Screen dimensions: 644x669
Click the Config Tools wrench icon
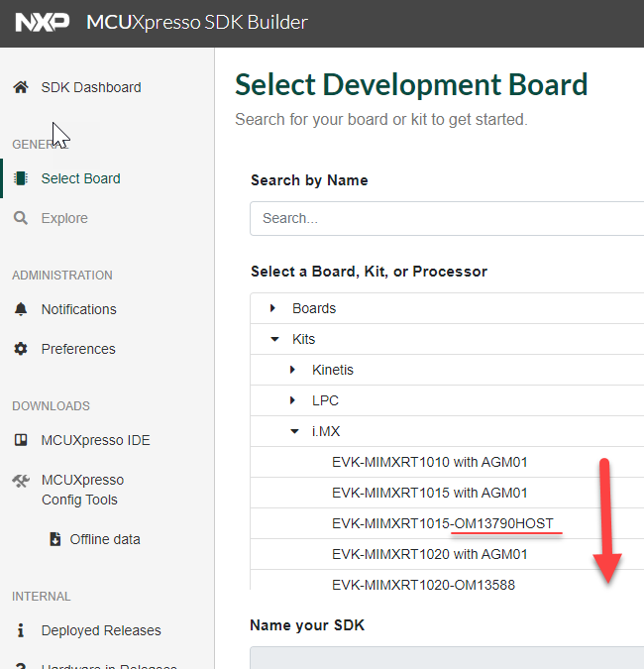pyautogui.click(x=21, y=481)
